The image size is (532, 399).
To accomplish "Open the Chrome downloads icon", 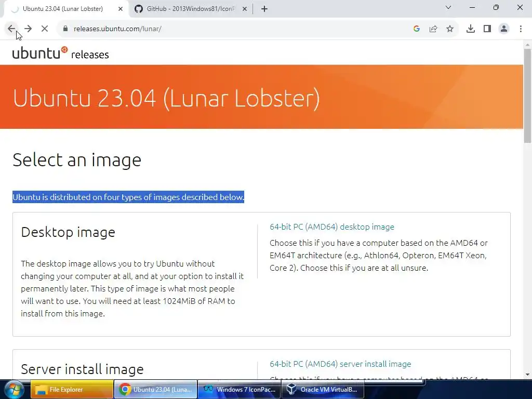I will (471, 29).
